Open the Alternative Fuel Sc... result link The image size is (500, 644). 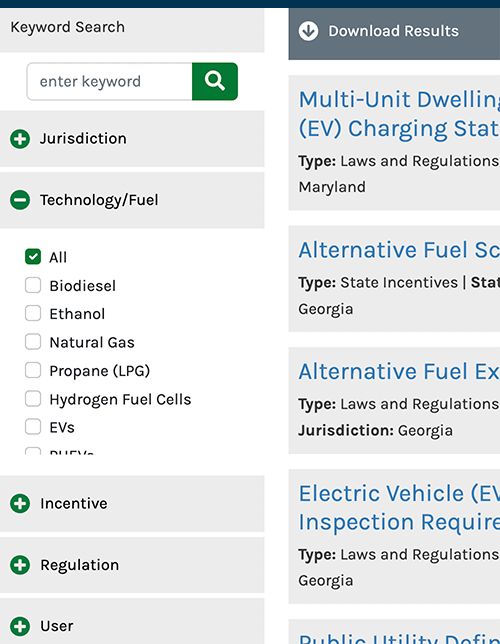(x=399, y=250)
